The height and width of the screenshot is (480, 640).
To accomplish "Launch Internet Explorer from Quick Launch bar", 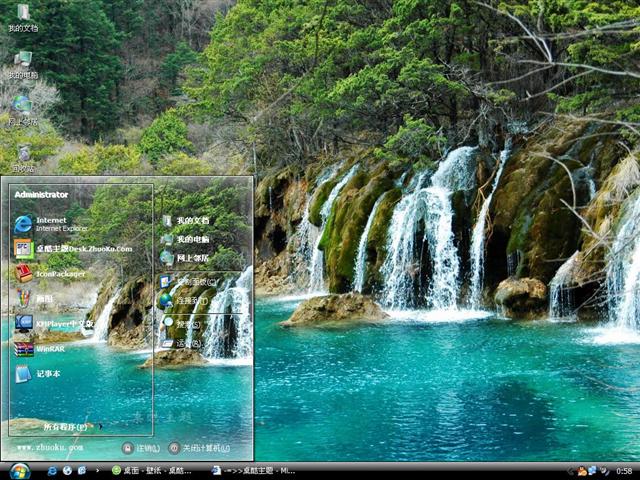I will (52, 471).
